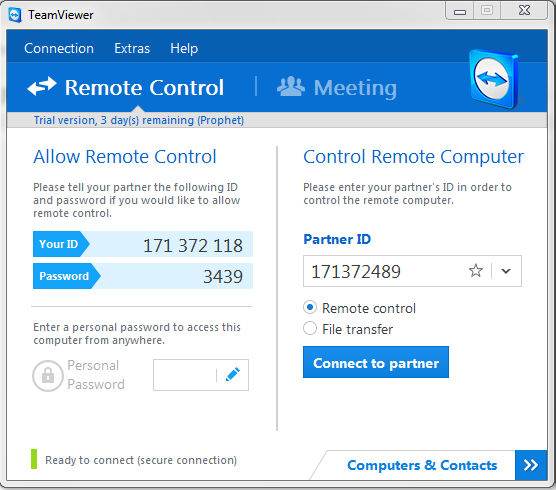Click the Remote Control arrows icon
Image resolution: width=556 pixels, height=490 pixels.
[x=42, y=87]
